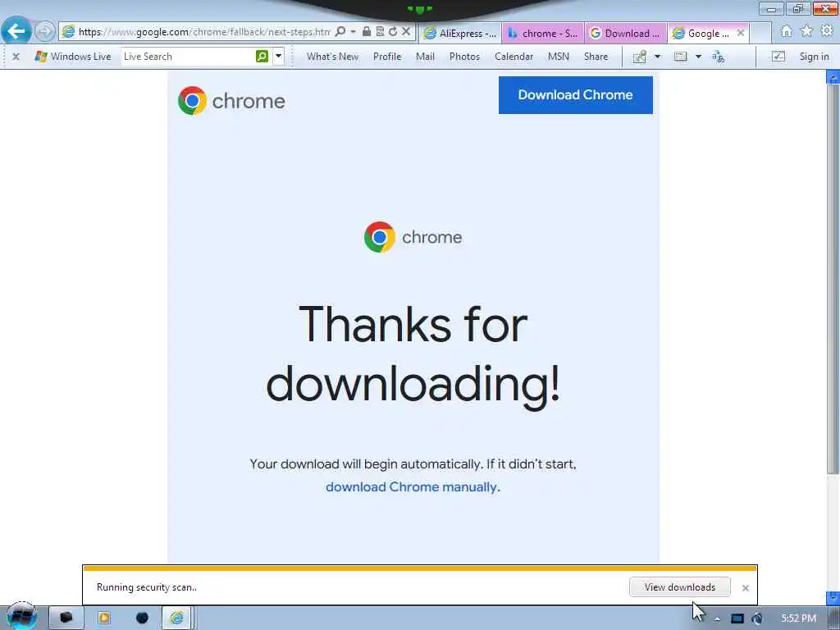Click the blue Download Chrome button
The width and height of the screenshot is (840, 630).
575,95
